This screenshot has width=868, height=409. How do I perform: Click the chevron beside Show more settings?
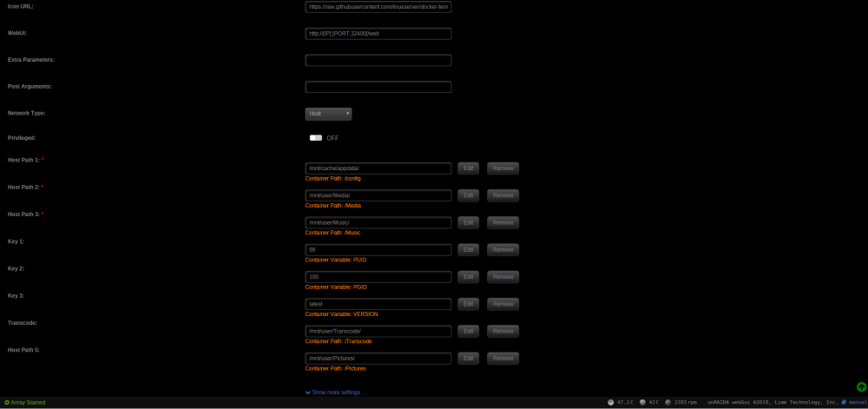tap(308, 393)
